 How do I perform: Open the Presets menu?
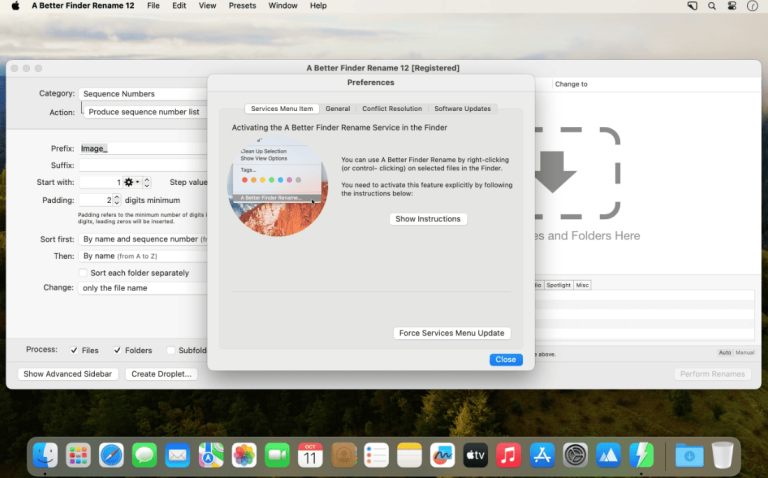(242, 6)
